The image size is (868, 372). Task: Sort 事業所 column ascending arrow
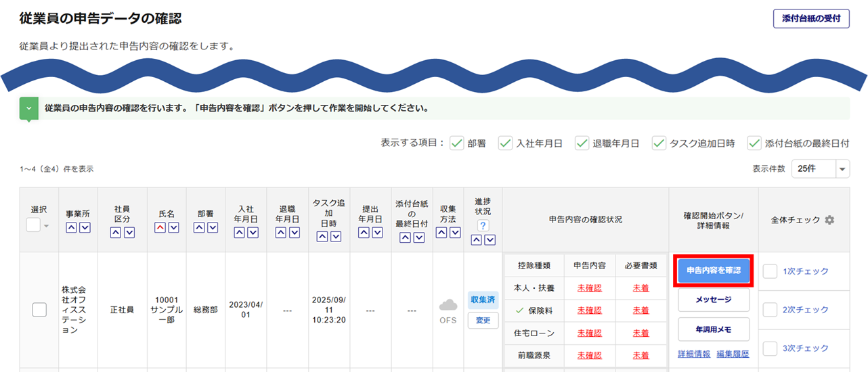(x=70, y=228)
